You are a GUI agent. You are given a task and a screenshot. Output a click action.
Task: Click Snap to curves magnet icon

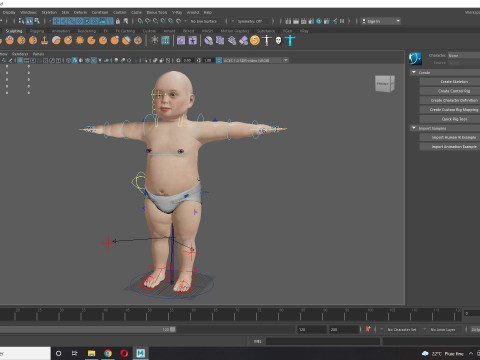click(x=148, y=21)
